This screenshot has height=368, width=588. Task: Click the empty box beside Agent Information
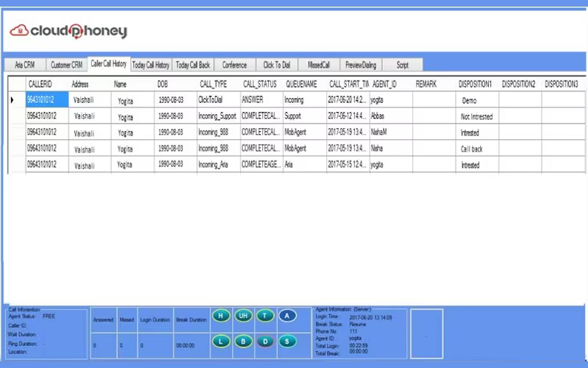pos(427,333)
